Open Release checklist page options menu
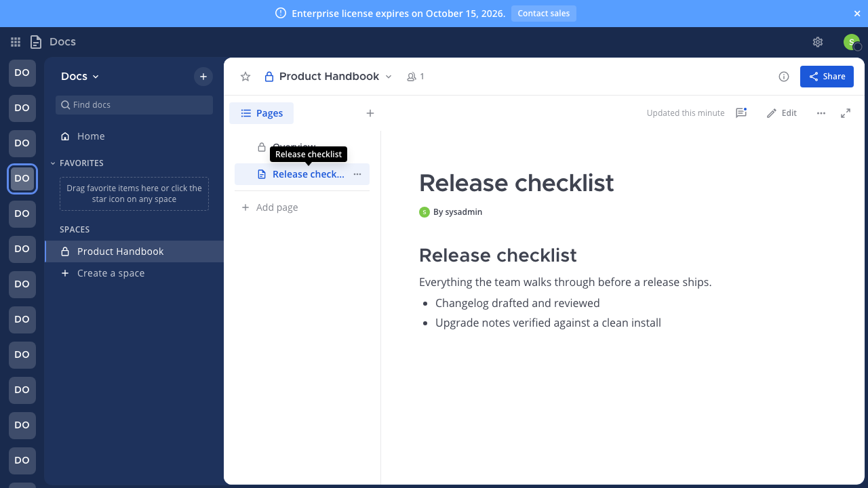 (357, 174)
